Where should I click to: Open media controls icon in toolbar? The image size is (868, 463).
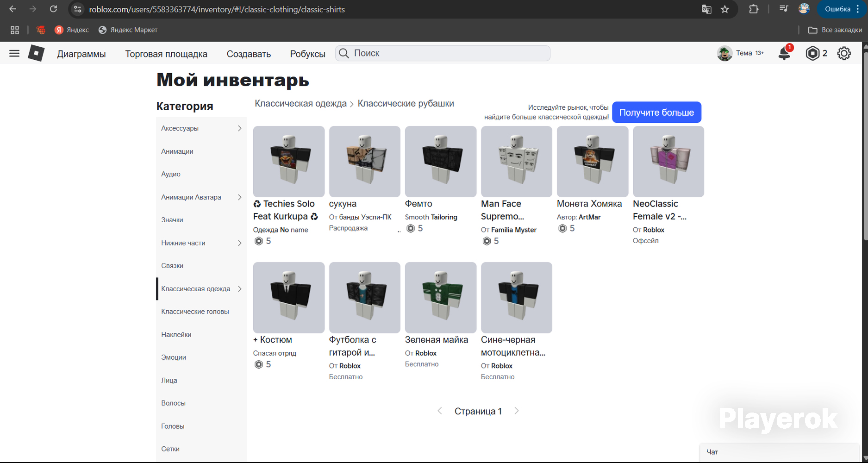[783, 9]
